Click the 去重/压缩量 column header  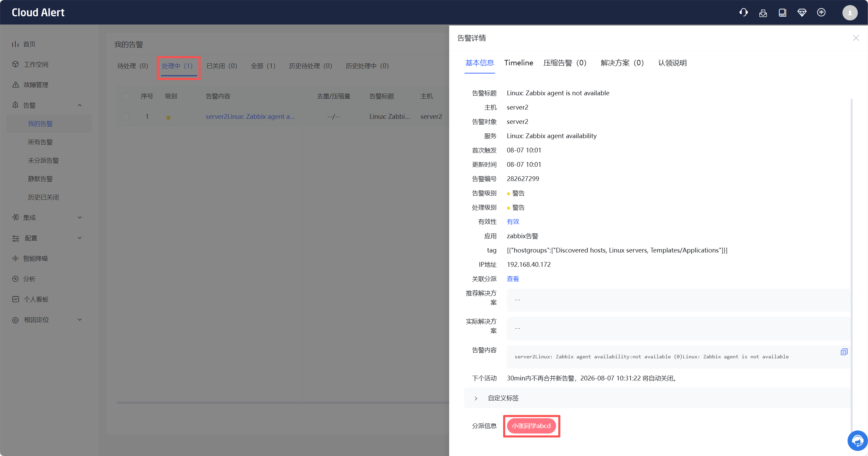coord(334,96)
